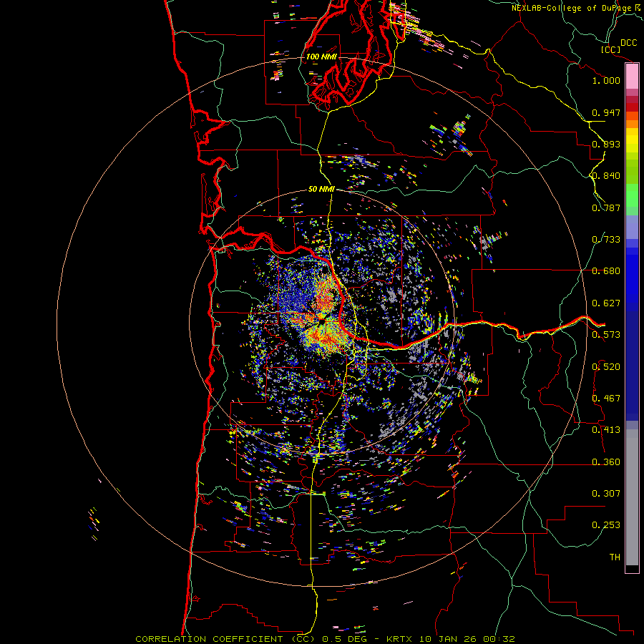Click the 100 NMI range ring label

pyautogui.click(x=321, y=57)
